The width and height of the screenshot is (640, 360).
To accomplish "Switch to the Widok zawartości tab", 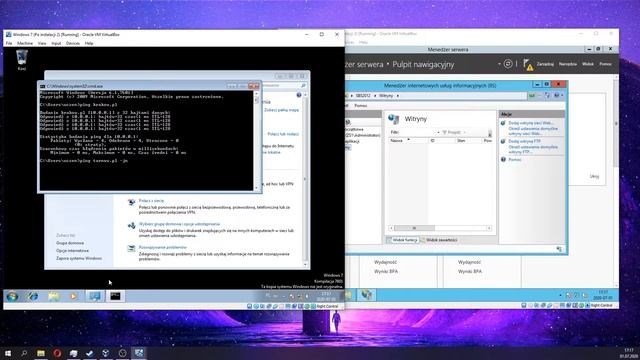I will [x=439, y=240].
